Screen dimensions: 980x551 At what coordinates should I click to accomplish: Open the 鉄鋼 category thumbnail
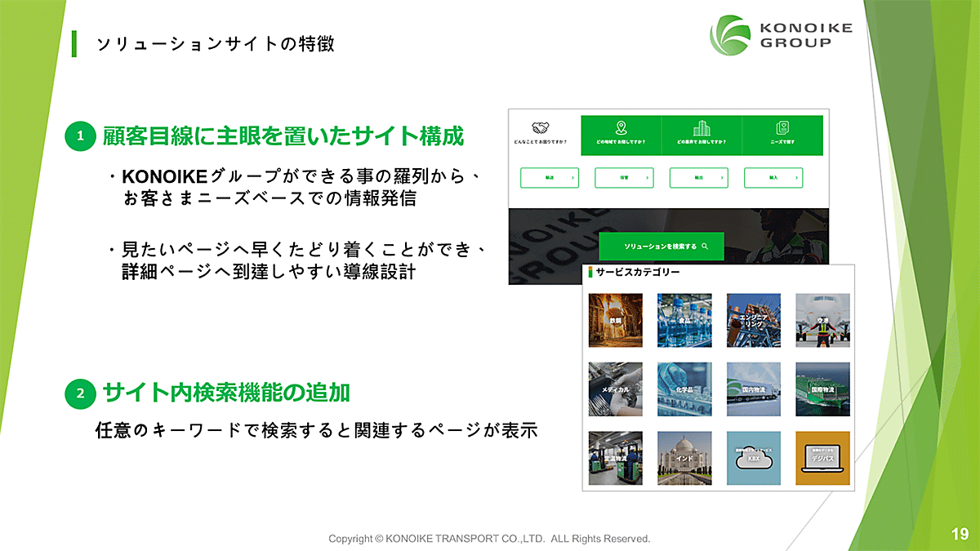click(616, 321)
